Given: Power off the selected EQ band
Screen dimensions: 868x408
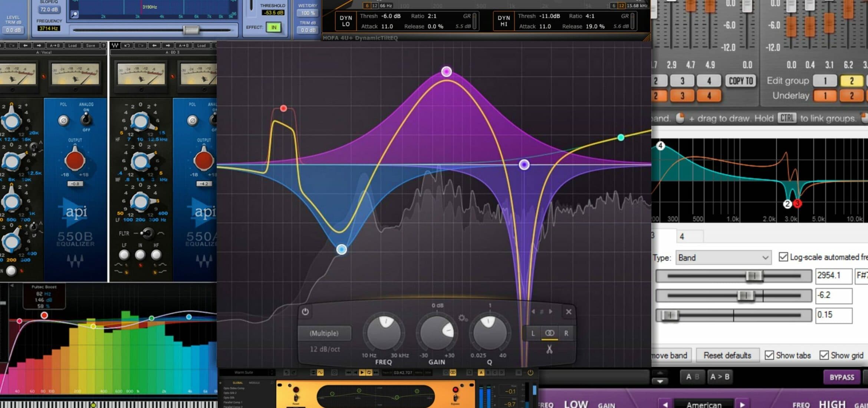Looking at the screenshot, I should coord(306,311).
